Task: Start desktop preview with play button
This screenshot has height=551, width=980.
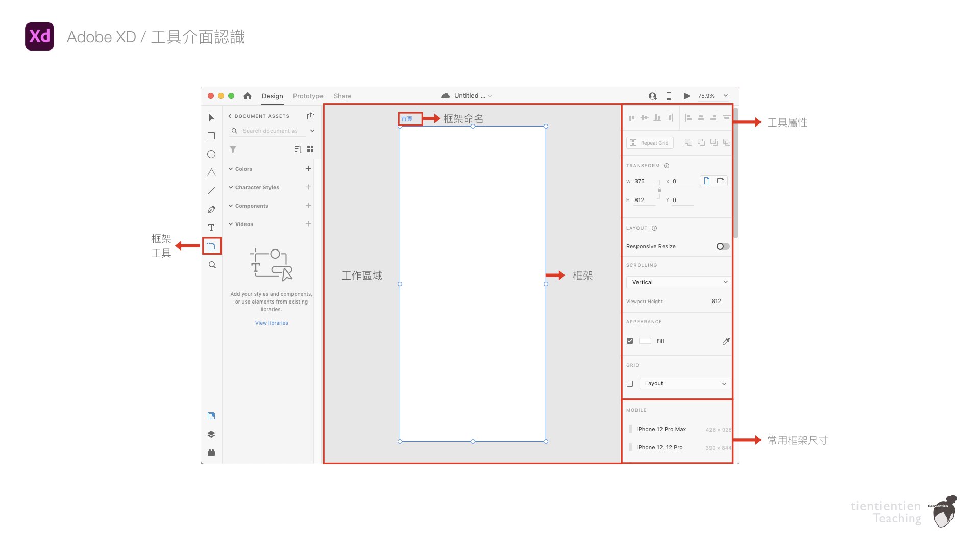Action: (x=687, y=96)
